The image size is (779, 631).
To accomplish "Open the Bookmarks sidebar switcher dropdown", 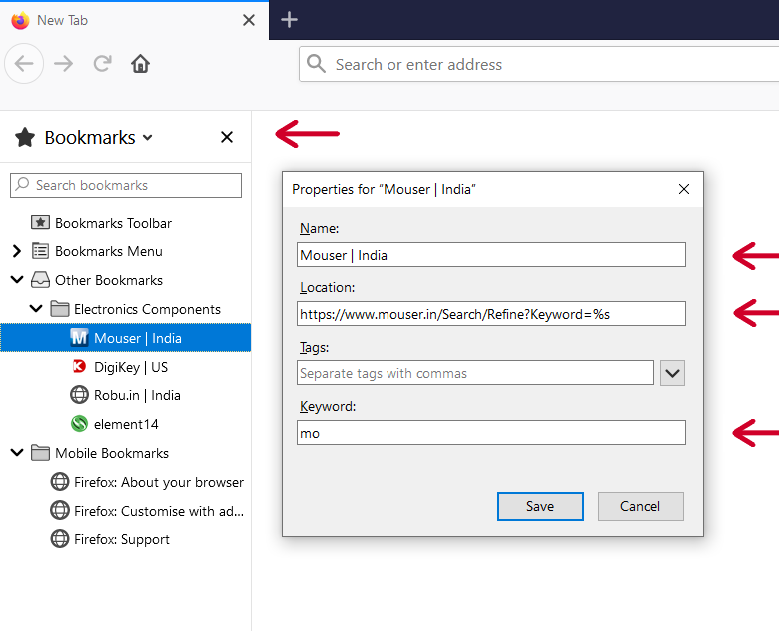I will click(x=148, y=138).
